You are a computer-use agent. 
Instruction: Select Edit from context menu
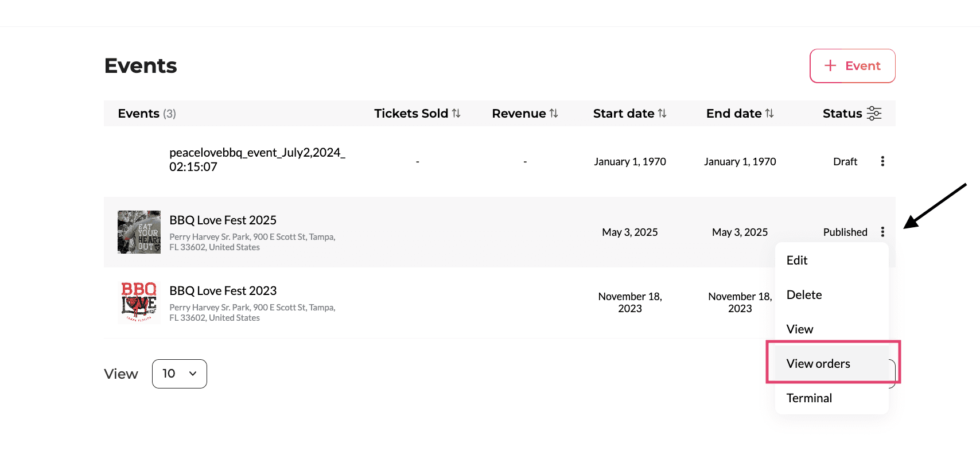(x=797, y=261)
